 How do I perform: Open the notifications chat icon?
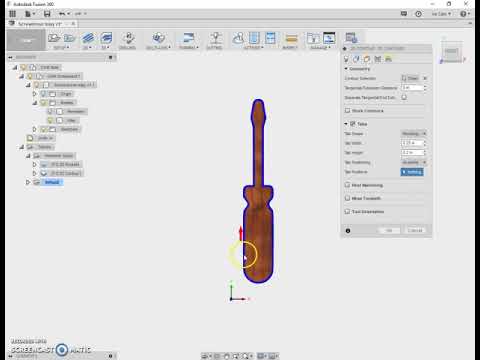(x=404, y=14)
